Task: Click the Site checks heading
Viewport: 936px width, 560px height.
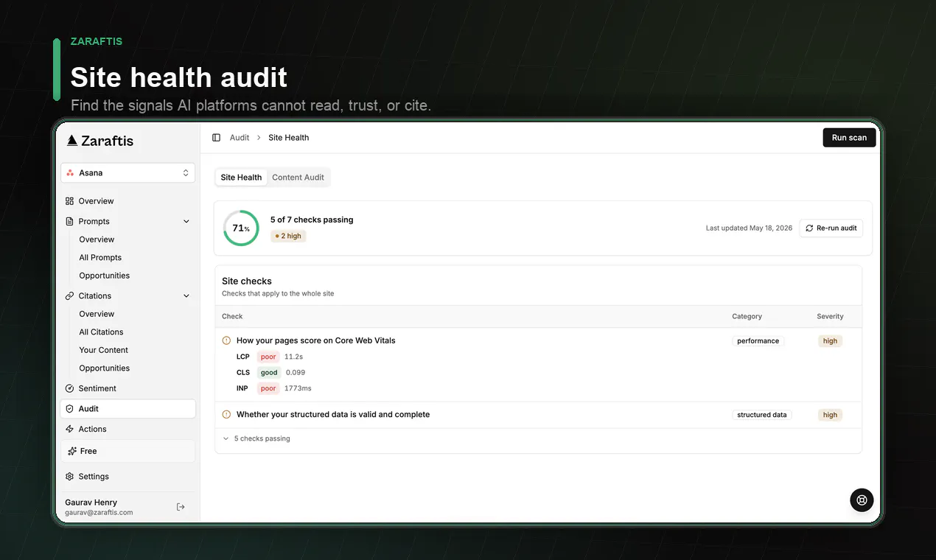Action: 247,281
